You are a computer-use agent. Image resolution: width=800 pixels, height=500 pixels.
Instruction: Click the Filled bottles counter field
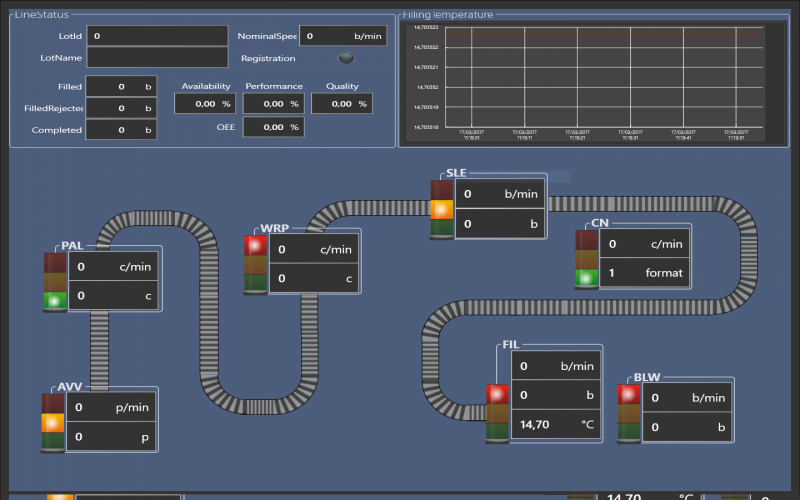click(x=121, y=87)
